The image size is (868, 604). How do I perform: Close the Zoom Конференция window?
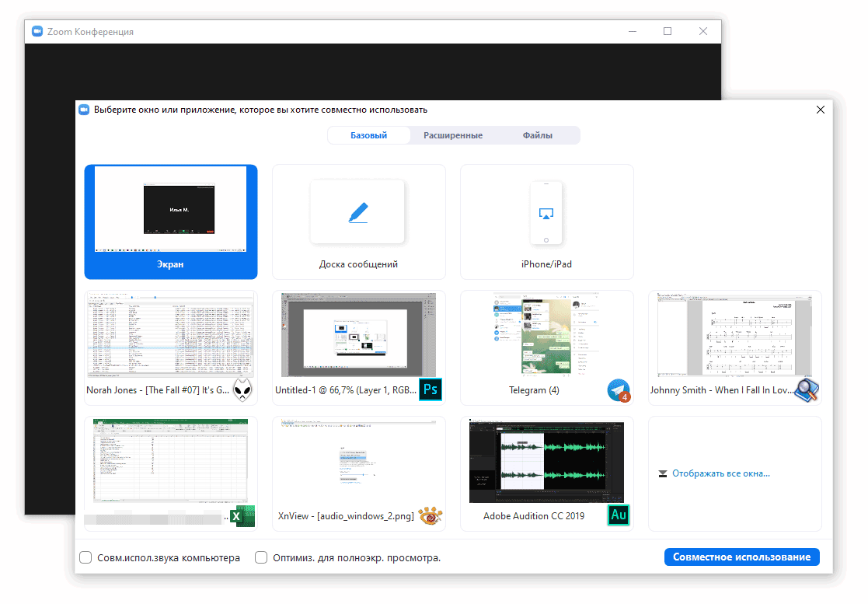coord(703,32)
